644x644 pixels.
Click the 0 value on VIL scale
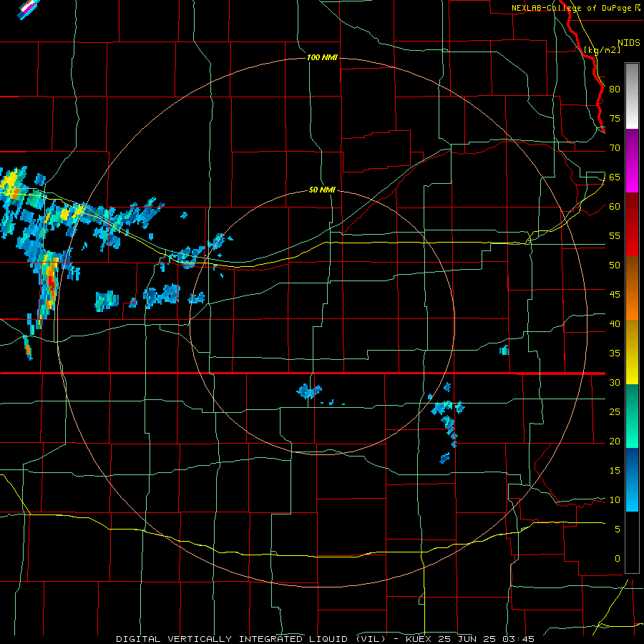[x=618, y=559]
